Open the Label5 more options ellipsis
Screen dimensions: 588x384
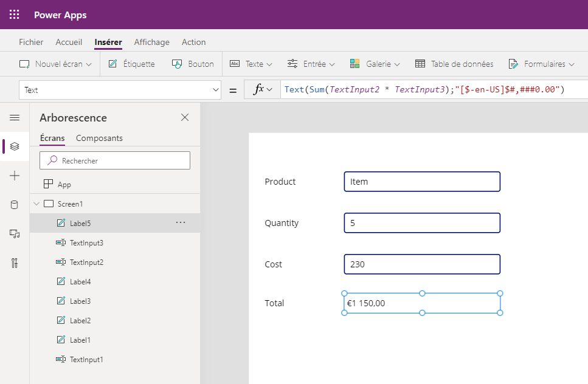pyautogui.click(x=181, y=223)
